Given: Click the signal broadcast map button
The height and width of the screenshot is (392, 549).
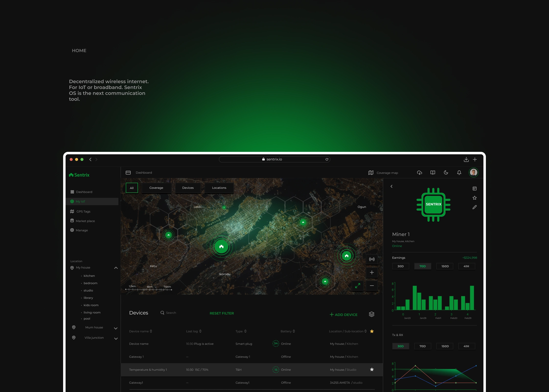Looking at the screenshot, I should (x=372, y=259).
